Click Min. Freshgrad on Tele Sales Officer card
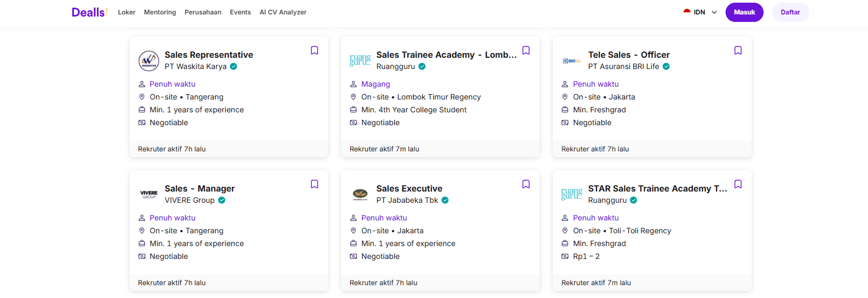The height and width of the screenshot is (298, 868). (600, 110)
